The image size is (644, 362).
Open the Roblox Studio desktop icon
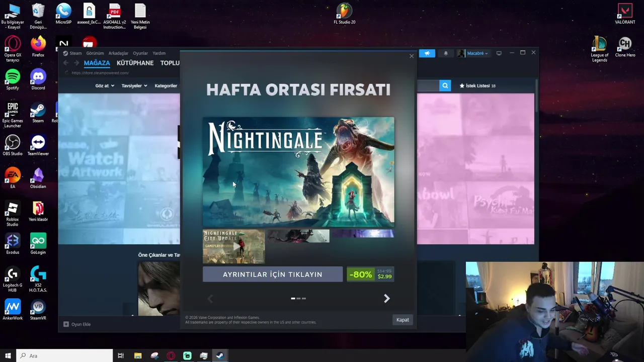coord(13,214)
